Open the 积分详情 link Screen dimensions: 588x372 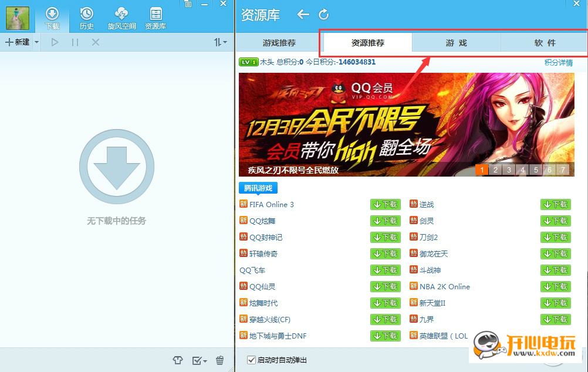pos(558,62)
